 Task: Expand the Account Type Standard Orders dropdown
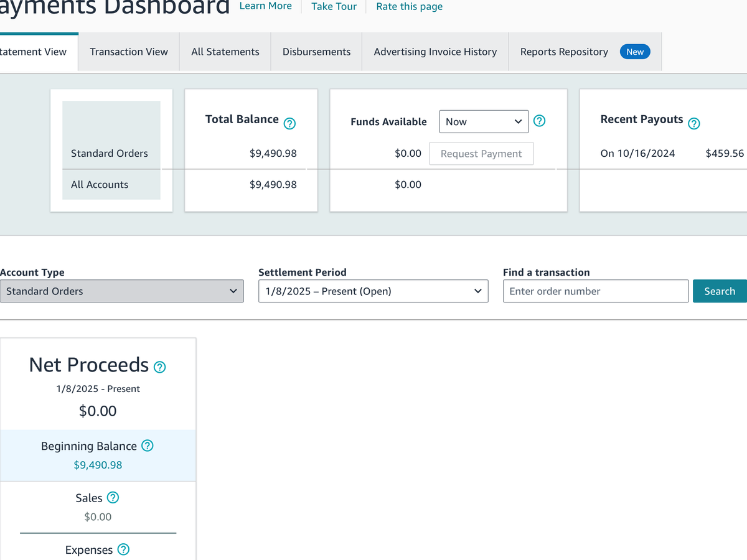coord(121,291)
